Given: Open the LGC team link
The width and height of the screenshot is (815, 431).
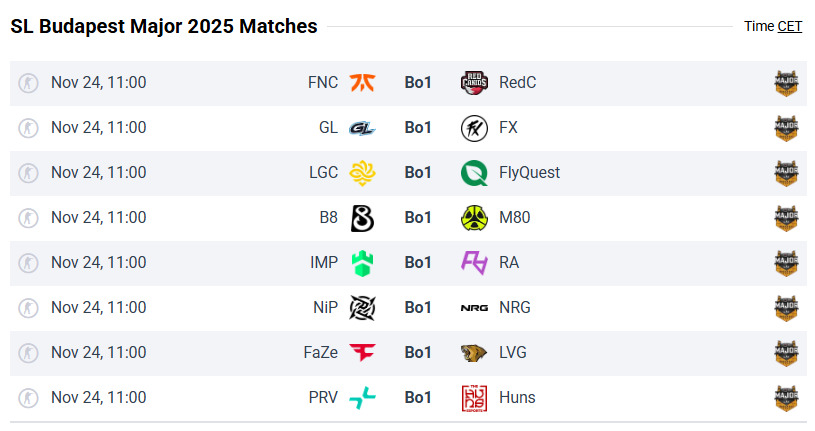Looking at the screenshot, I should 323,173.
